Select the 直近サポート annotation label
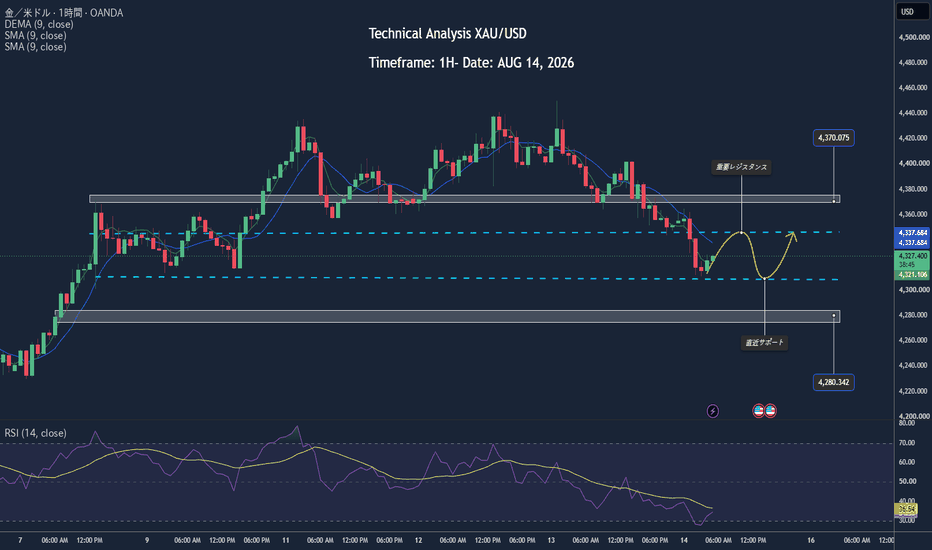 click(764, 342)
